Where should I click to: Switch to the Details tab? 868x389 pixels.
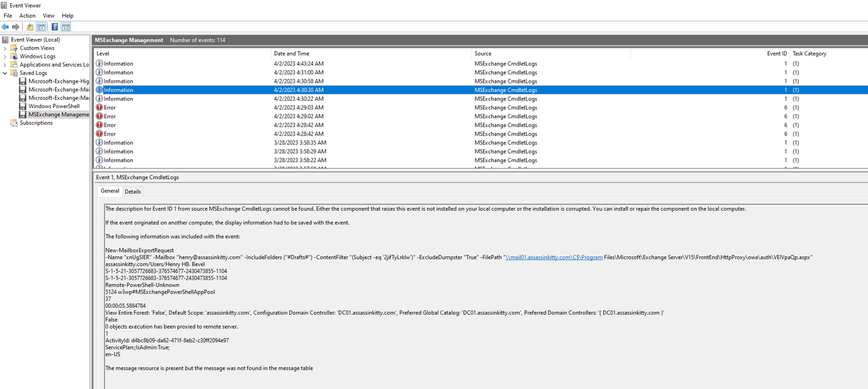pyautogui.click(x=133, y=191)
